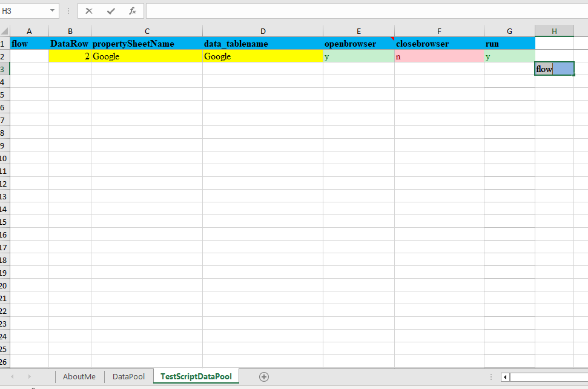The image size is (588, 389).
Task: Switch to the AboutMe sheet tab
Action: [79, 376]
